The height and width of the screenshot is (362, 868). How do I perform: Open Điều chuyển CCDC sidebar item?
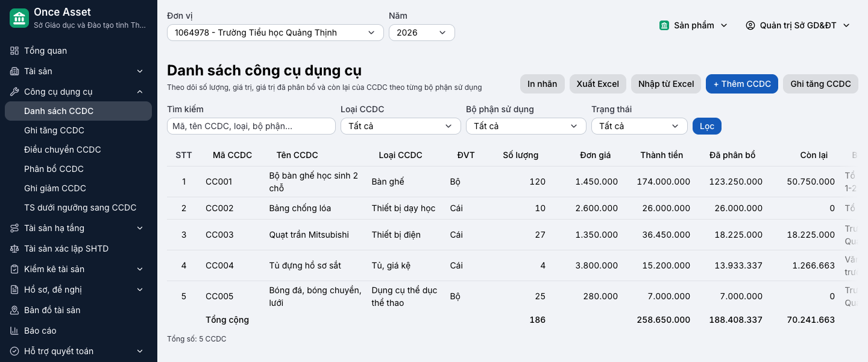[x=78, y=150]
